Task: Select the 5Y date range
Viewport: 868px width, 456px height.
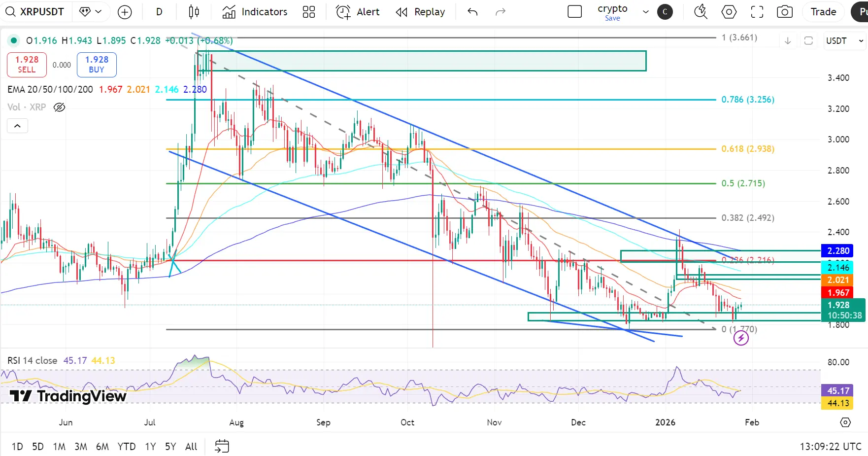Action: point(170,447)
